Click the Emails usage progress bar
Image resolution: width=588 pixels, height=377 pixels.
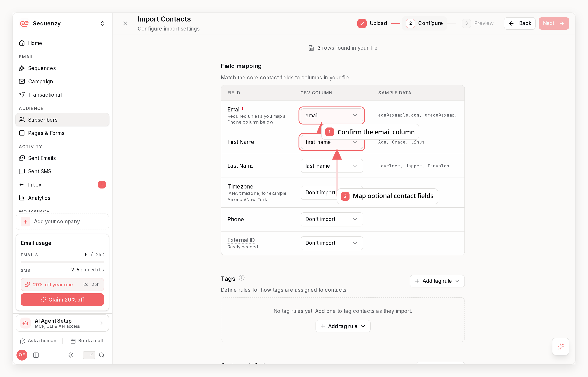pos(62,262)
